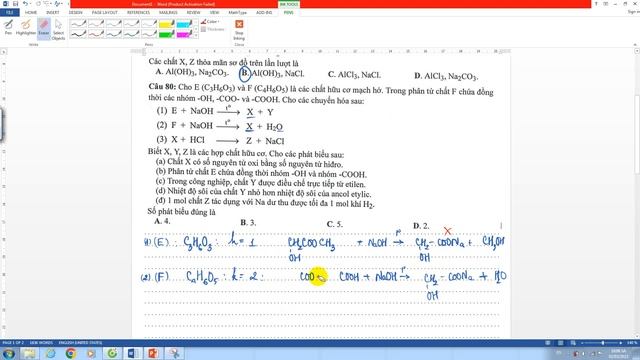The image size is (640, 360).
Task: Pick the yellow highlighter pen swatch
Action: 167,24
